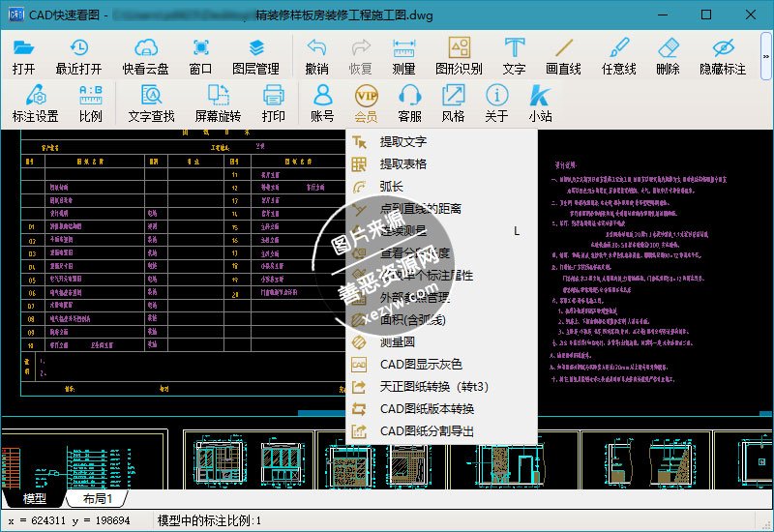Select the 任意线 freehand line tool

coord(618,57)
